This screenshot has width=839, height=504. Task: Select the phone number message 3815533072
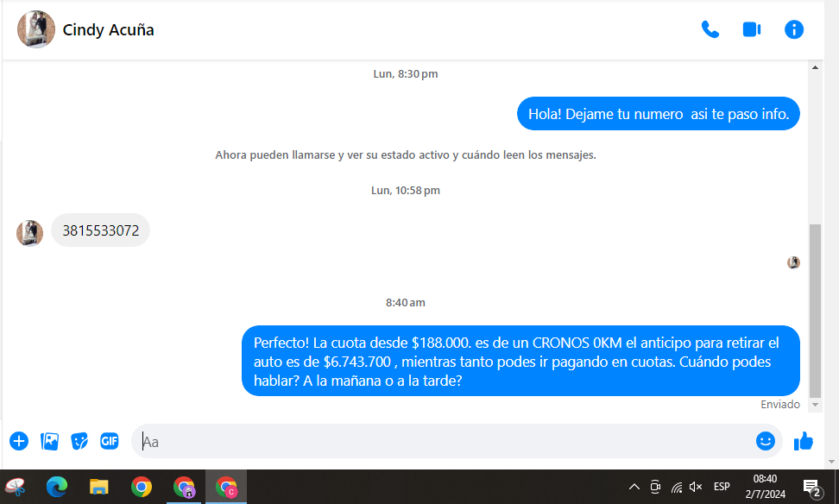(x=100, y=230)
